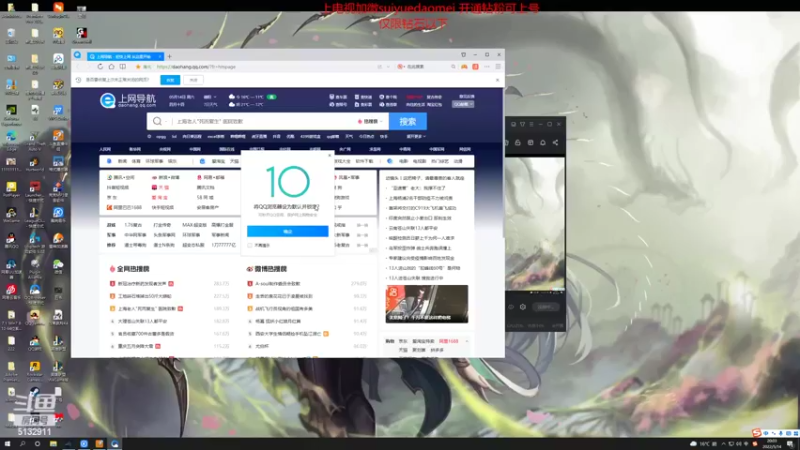Open hot-word settings gear under search box
The width and height of the screenshot is (800, 450).
(x=149, y=137)
